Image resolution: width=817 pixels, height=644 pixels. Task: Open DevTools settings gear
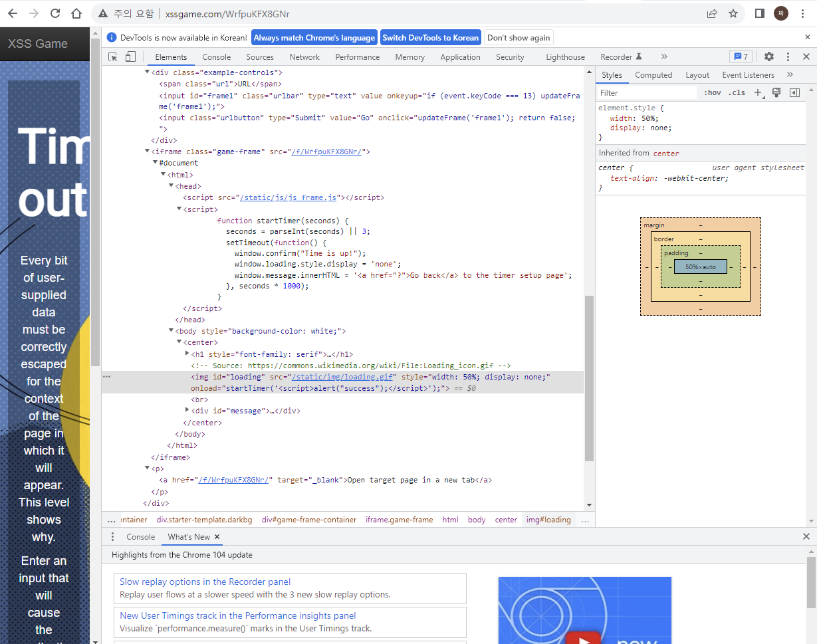click(x=769, y=57)
